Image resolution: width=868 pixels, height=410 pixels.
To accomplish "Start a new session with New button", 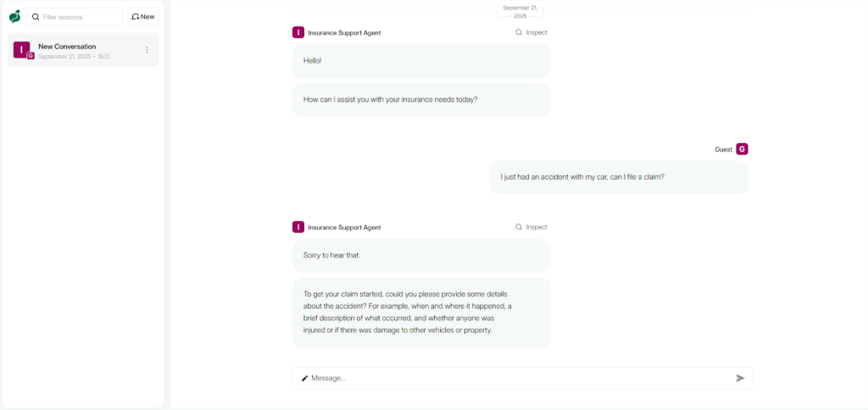I will pos(142,17).
